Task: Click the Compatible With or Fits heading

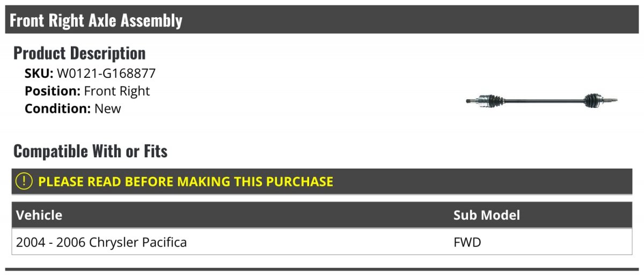Action: point(90,151)
